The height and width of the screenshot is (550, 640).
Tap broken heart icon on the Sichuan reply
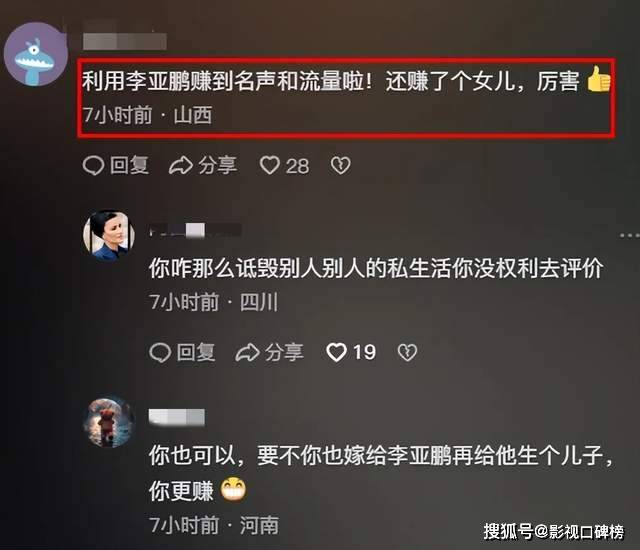tap(407, 353)
